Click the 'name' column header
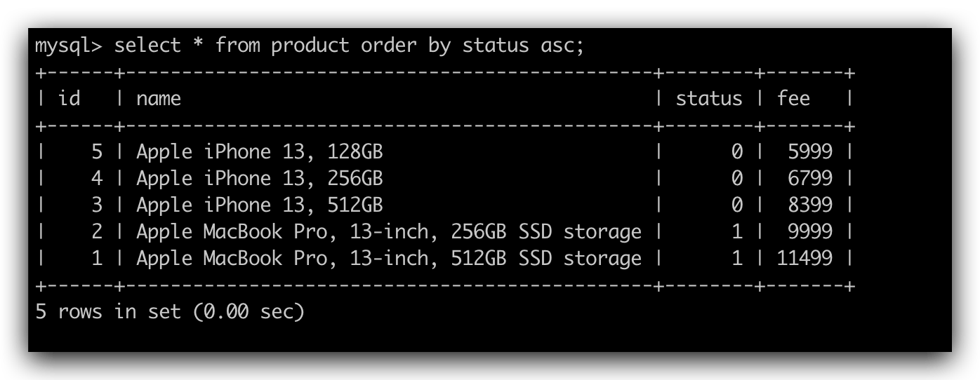The height and width of the screenshot is (380, 980). click(159, 99)
